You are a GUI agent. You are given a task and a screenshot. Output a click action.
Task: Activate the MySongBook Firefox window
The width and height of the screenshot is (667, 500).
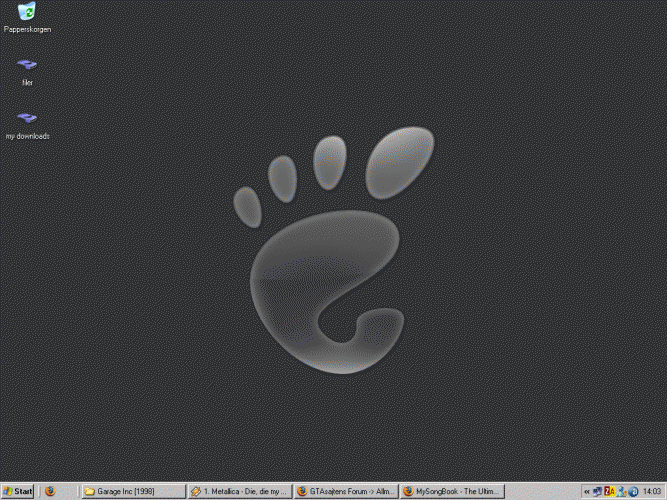coord(452,492)
